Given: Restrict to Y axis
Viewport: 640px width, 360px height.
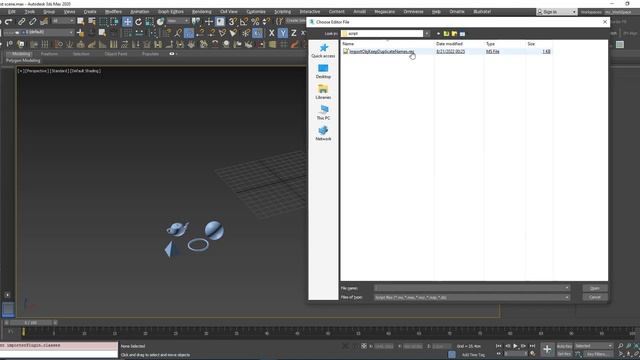Looking at the screenshot, I should pyautogui.click(x=282, y=33).
